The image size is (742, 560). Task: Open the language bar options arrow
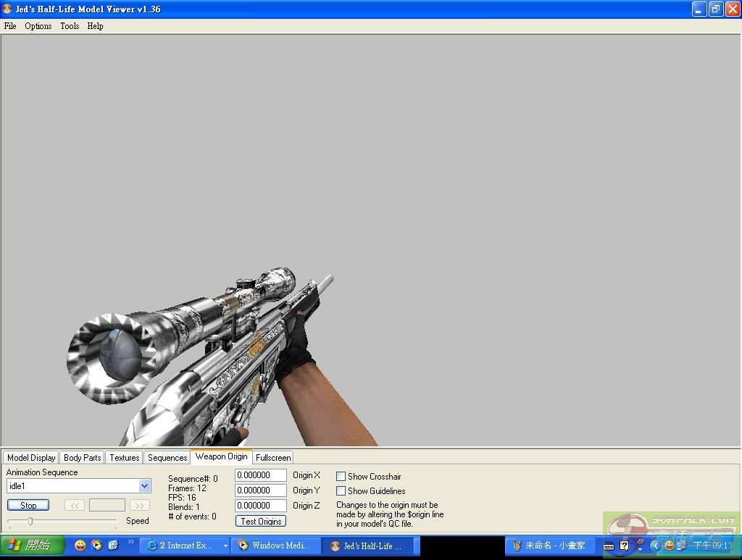point(641,550)
